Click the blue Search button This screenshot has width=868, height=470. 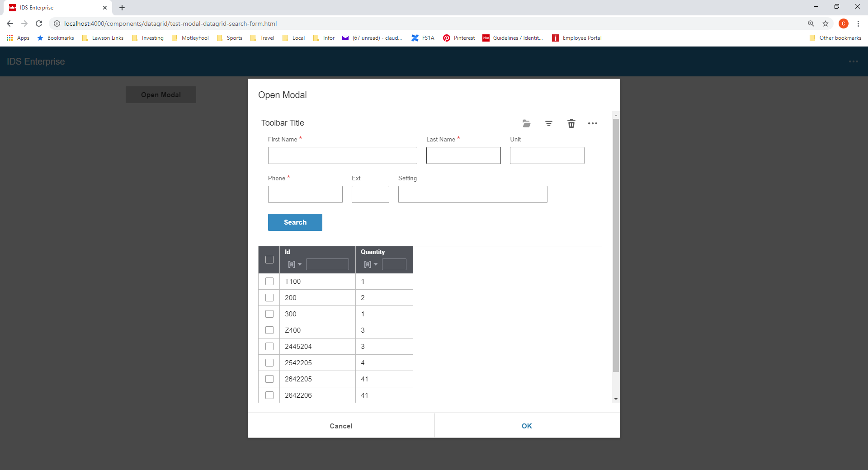[295, 222]
